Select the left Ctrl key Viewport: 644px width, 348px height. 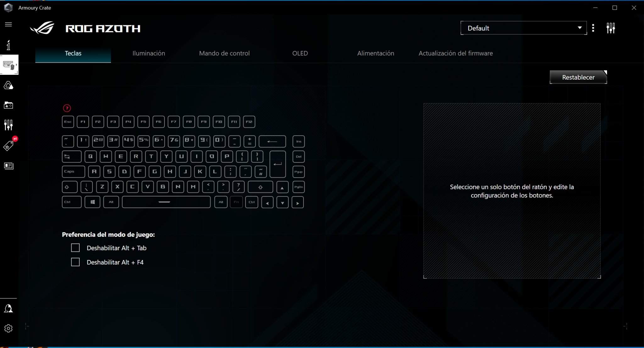(x=72, y=202)
